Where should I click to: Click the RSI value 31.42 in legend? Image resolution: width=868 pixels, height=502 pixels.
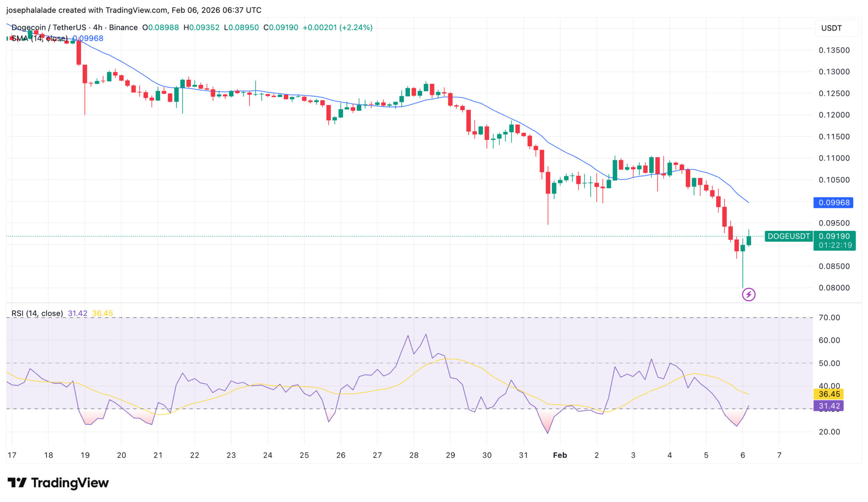click(x=78, y=313)
